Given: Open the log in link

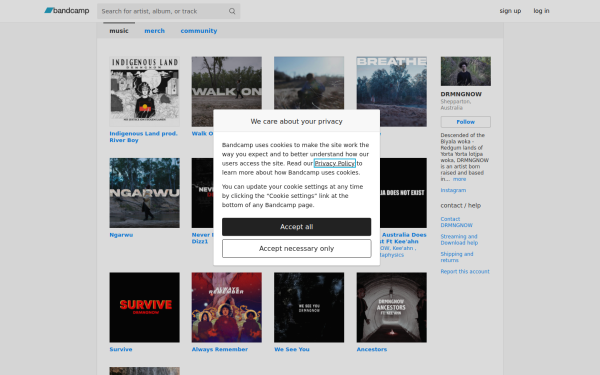Looking at the screenshot, I should point(541,11).
